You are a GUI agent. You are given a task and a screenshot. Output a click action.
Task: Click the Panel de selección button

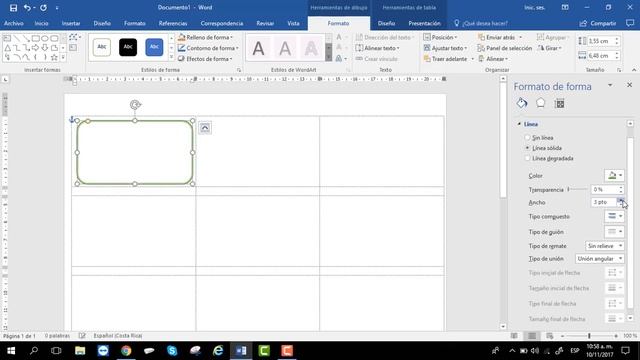[505, 48]
